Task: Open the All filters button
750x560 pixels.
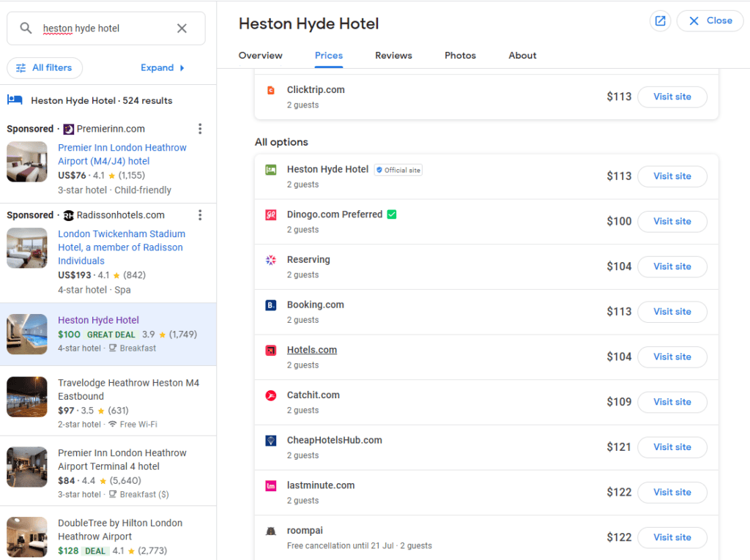Action: (45, 68)
